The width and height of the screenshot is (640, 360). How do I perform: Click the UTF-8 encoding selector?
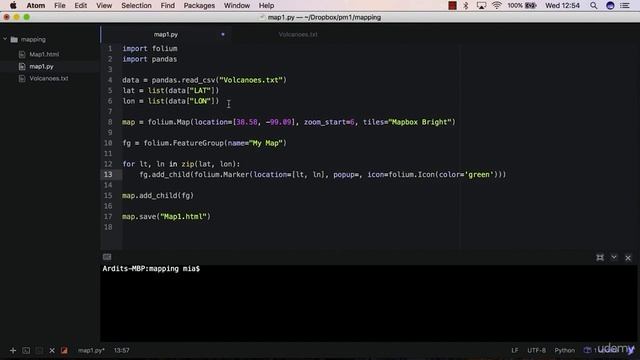(x=536, y=350)
